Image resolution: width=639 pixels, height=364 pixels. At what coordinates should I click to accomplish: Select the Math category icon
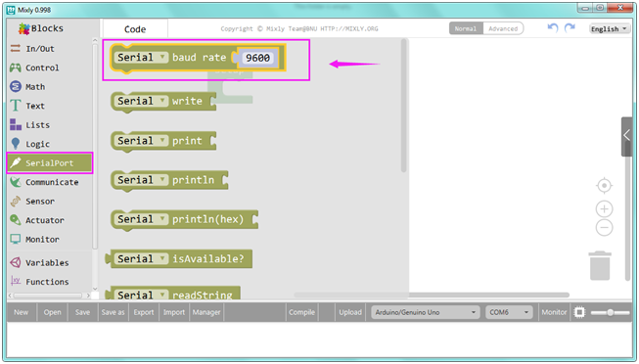click(x=15, y=86)
